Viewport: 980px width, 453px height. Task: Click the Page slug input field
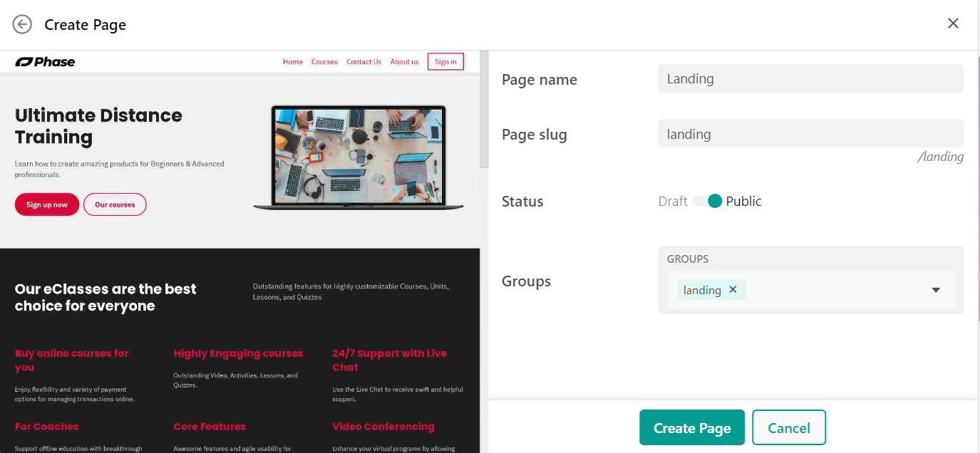point(810,134)
